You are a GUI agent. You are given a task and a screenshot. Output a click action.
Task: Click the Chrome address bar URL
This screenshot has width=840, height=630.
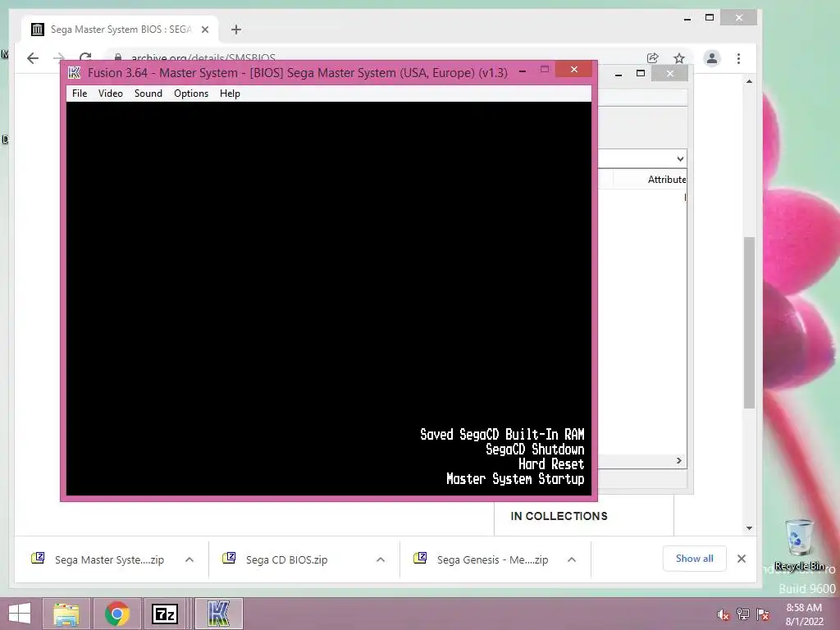[203, 57]
